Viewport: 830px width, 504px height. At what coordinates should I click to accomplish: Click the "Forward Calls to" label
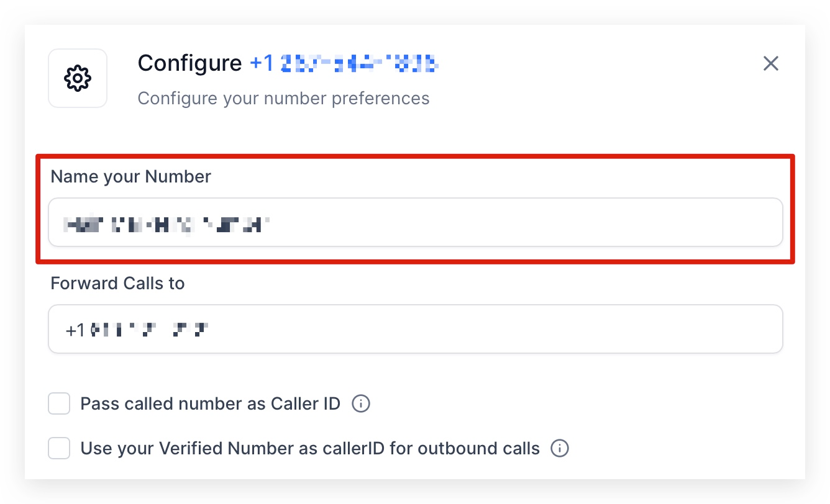point(117,284)
